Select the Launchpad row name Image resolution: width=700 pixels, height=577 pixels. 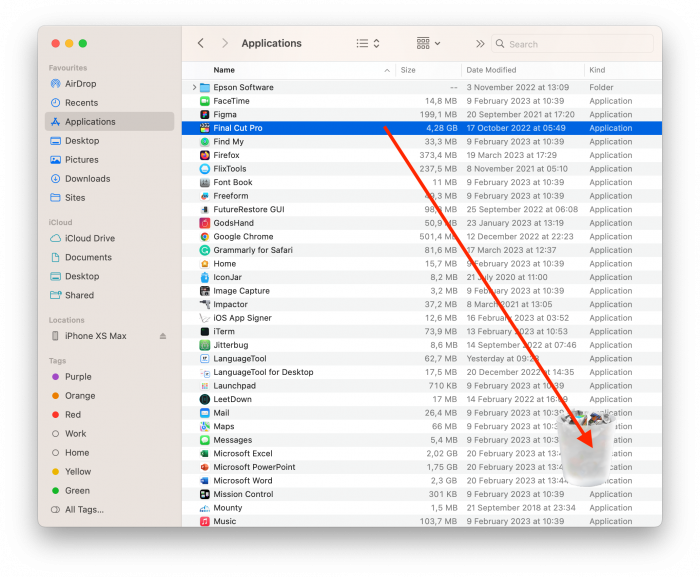click(x=234, y=386)
